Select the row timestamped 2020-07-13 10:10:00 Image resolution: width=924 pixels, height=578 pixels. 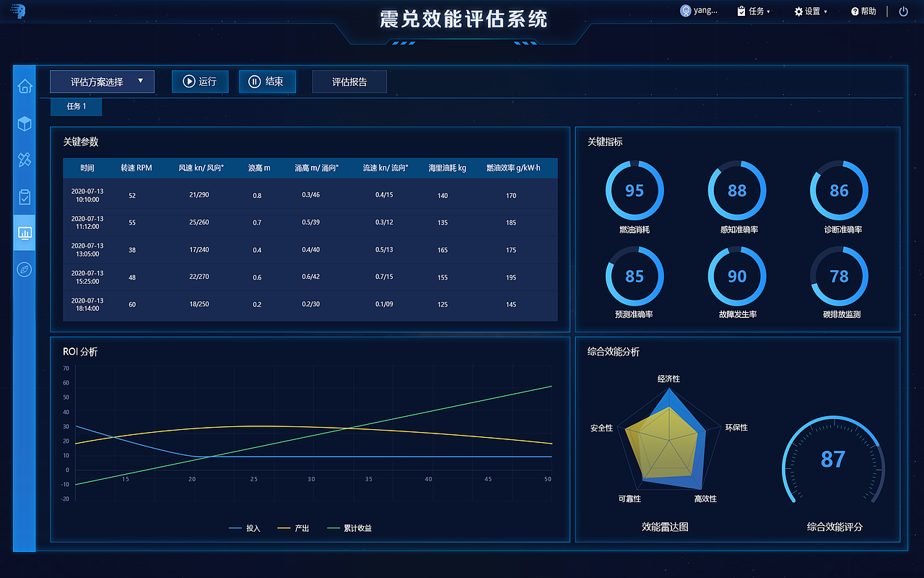[x=310, y=195]
